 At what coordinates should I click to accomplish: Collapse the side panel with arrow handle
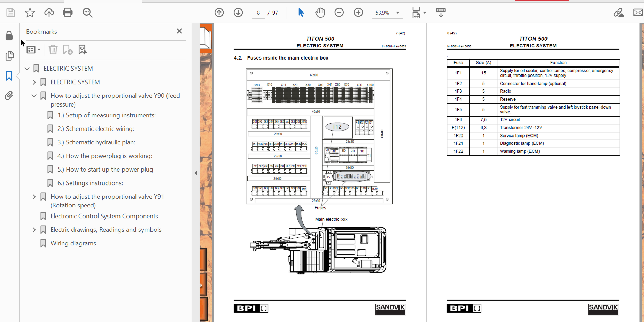[x=196, y=173]
